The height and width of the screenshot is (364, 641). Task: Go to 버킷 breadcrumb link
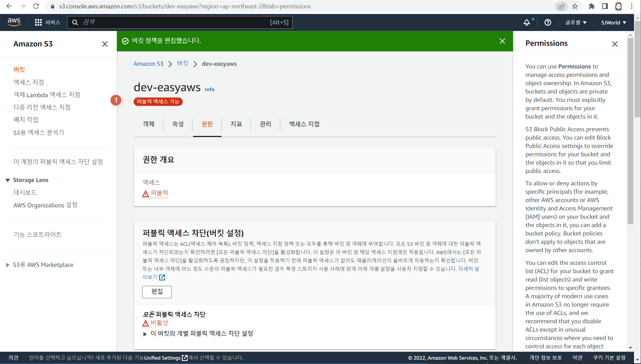183,64
